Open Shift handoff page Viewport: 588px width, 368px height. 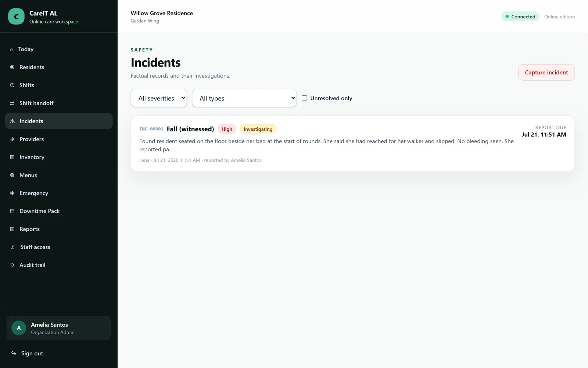[x=59, y=103]
